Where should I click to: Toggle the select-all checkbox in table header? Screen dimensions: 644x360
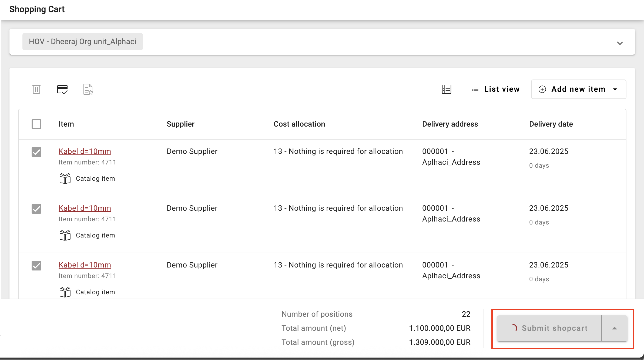[x=36, y=124]
